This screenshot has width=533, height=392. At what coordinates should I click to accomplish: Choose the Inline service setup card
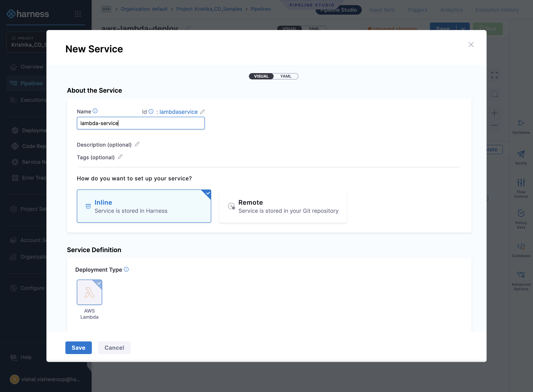point(144,206)
